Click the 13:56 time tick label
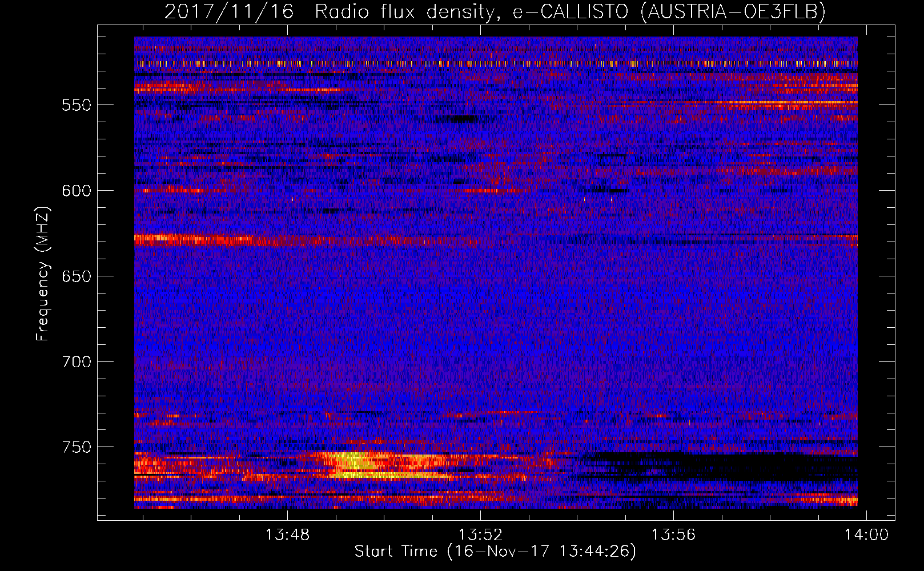The height and width of the screenshot is (571, 924). pos(674,535)
